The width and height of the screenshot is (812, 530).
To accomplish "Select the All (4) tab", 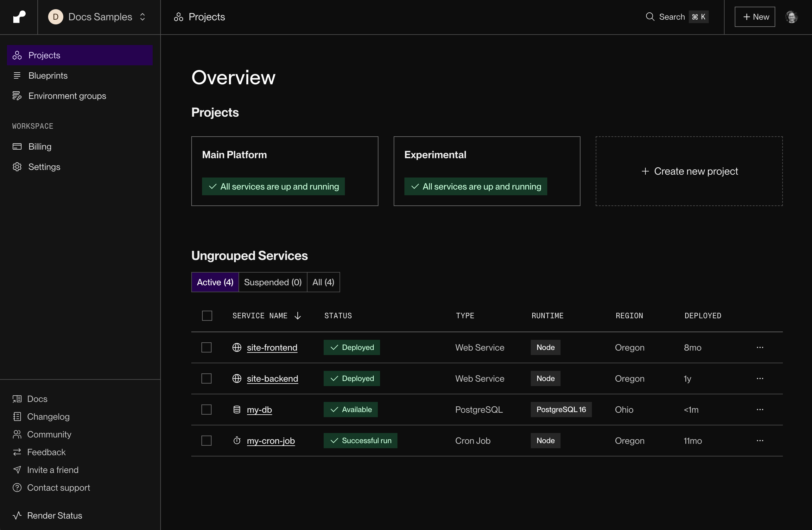I will 323,282.
